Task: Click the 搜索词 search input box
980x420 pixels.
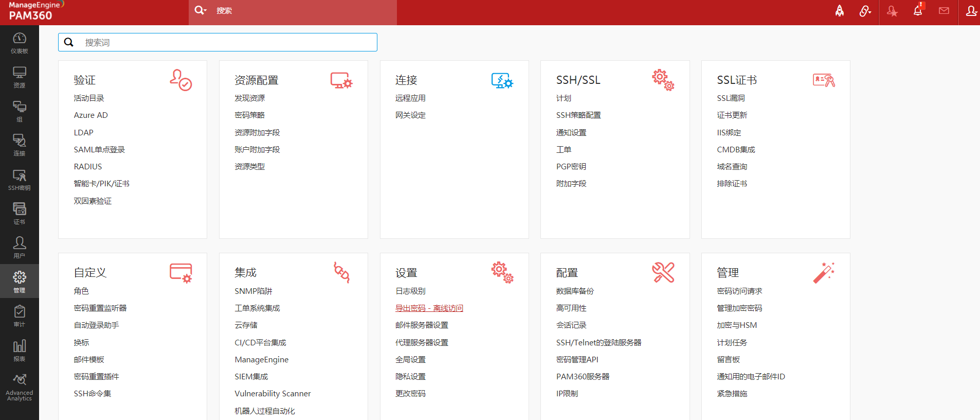Action: [x=217, y=42]
